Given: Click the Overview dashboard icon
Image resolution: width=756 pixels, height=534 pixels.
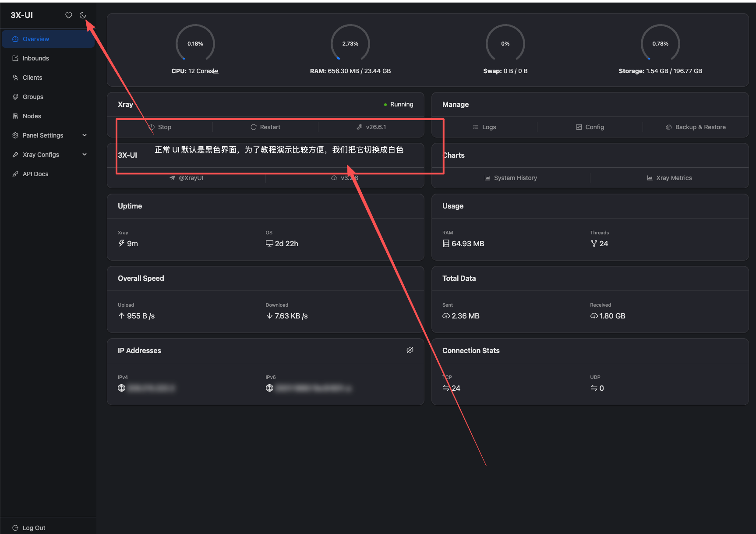Looking at the screenshot, I should point(15,39).
